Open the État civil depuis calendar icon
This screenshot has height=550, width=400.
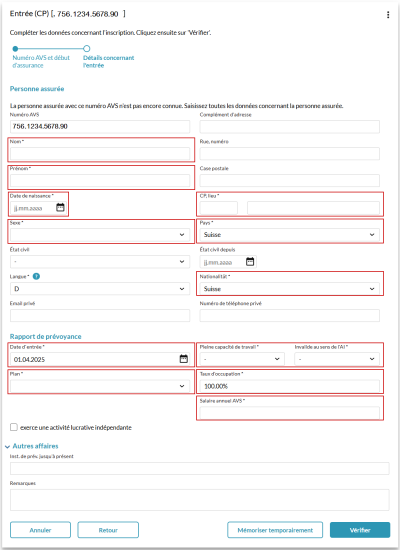(250, 261)
